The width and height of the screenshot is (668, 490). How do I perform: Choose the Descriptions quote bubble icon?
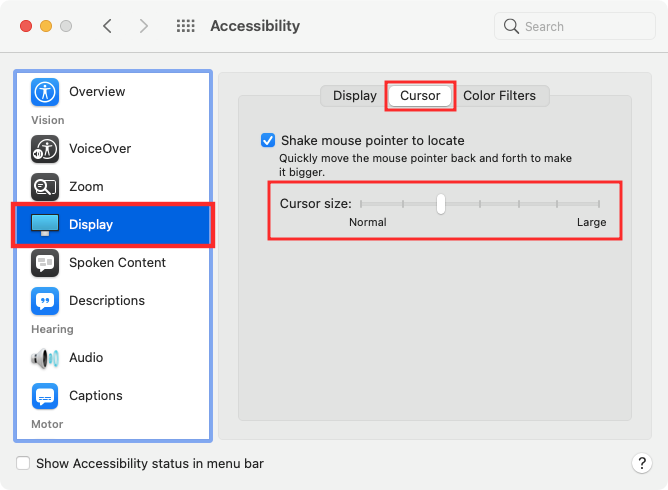click(x=45, y=301)
